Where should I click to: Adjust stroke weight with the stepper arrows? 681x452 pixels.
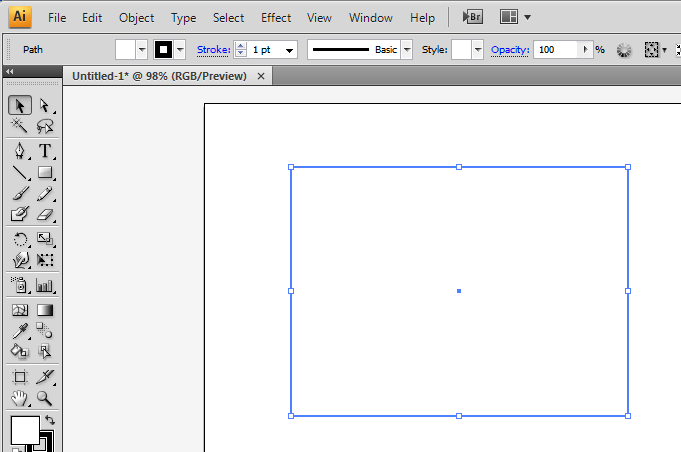coord(241,50)
